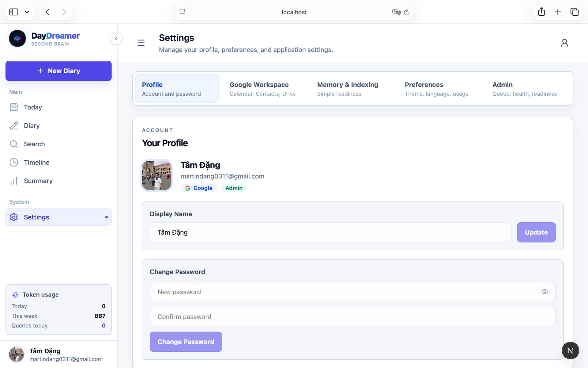Click the user account icon top right
This screenshot has width=588, height=368.
pos(564,43)
